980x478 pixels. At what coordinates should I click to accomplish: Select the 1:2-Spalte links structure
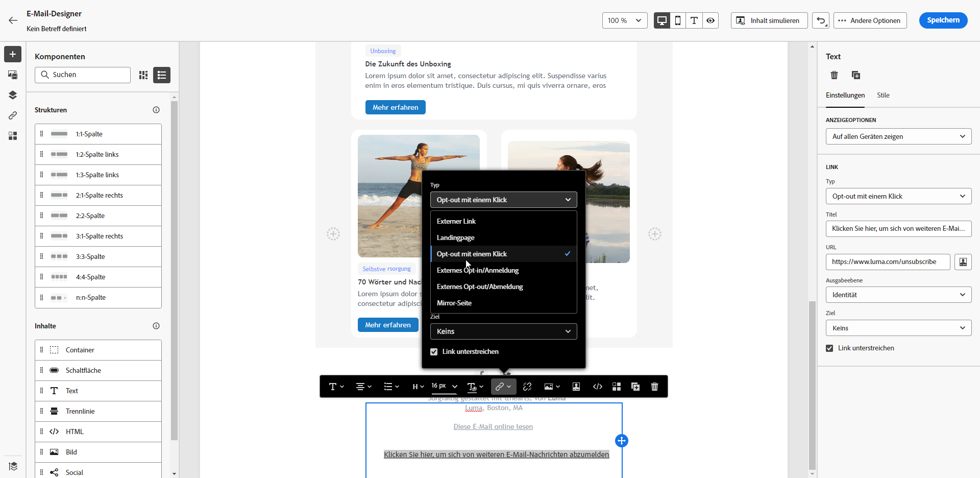[98, 154]
